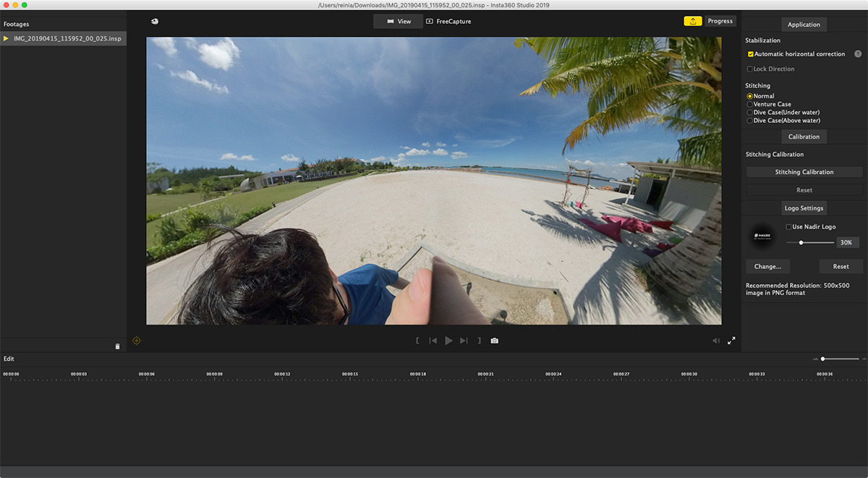Click Reset under Stitching Calibration
868x478 pixels.
coord(804,190)
